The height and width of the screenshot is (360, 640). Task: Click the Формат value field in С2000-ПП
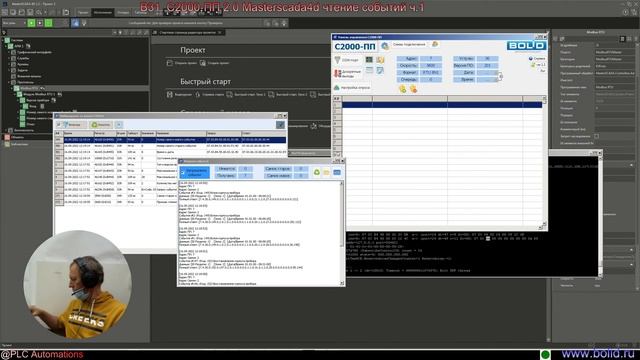pos(431,72)
